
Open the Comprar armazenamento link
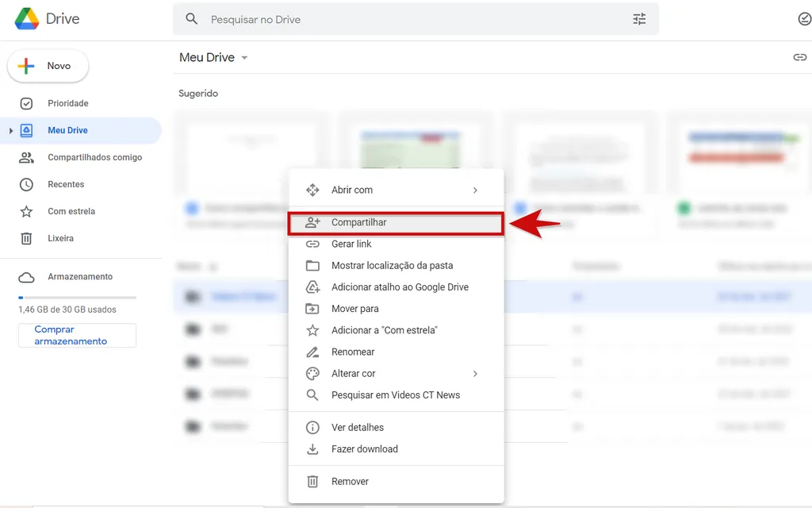[x=76, y=335]
